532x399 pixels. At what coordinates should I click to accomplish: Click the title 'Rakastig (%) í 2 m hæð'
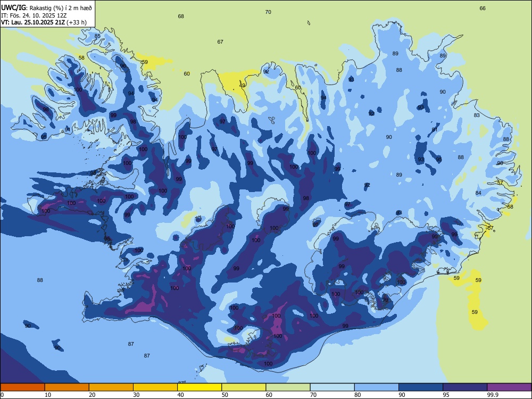click(61, 7)
